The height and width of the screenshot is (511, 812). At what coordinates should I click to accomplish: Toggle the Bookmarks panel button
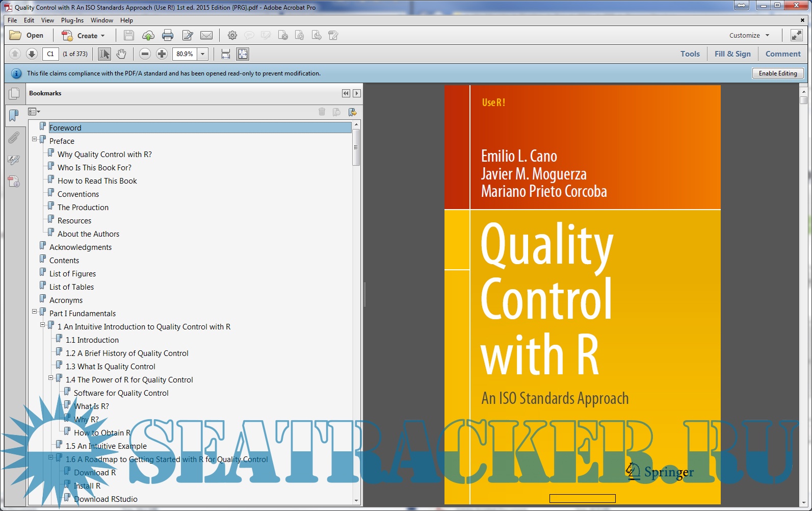(14, 115)
